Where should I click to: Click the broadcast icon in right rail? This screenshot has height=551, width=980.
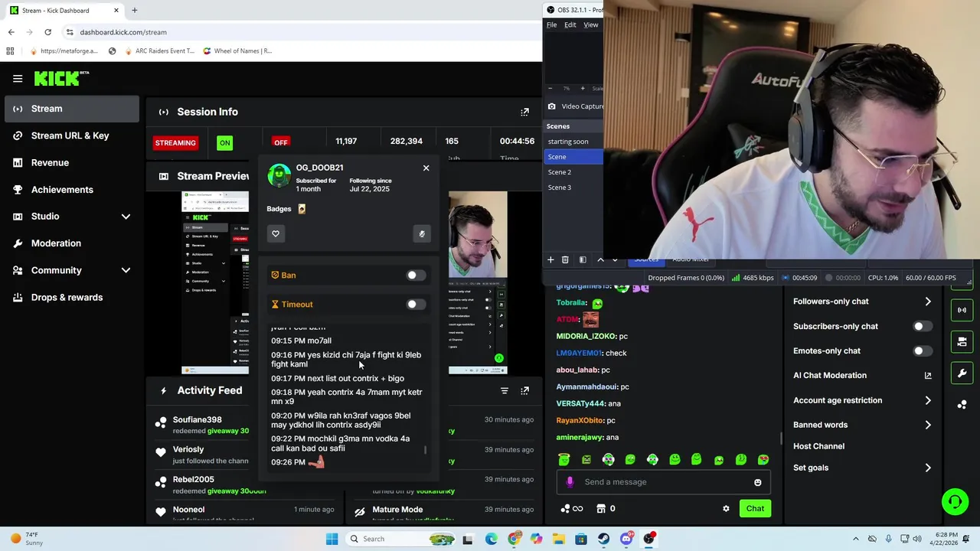(x=962, y=310)
